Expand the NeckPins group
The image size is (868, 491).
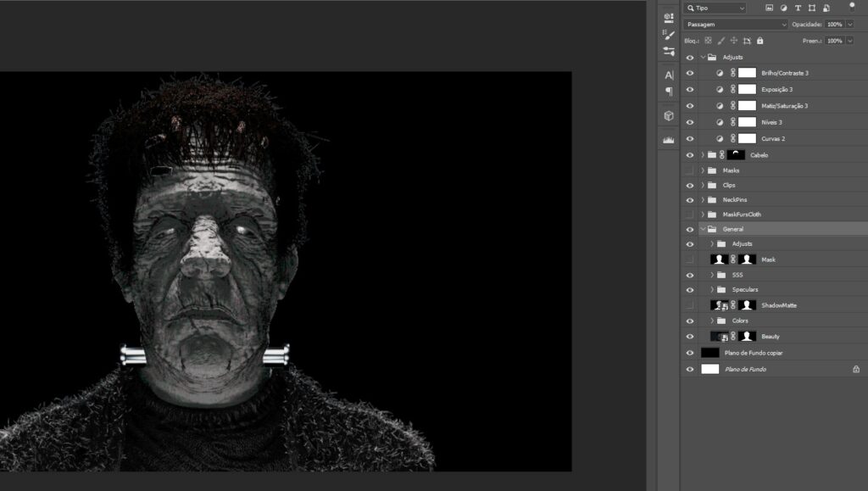point(702,200)
